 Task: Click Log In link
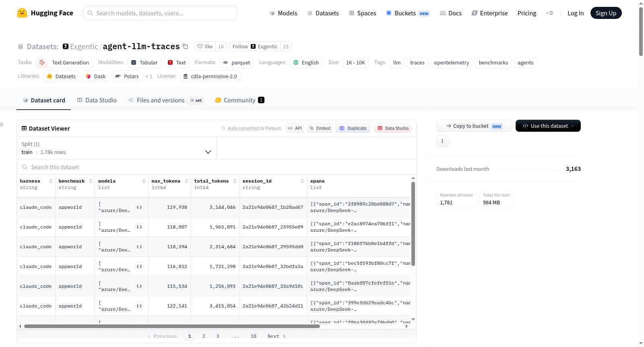pos(575,13)
